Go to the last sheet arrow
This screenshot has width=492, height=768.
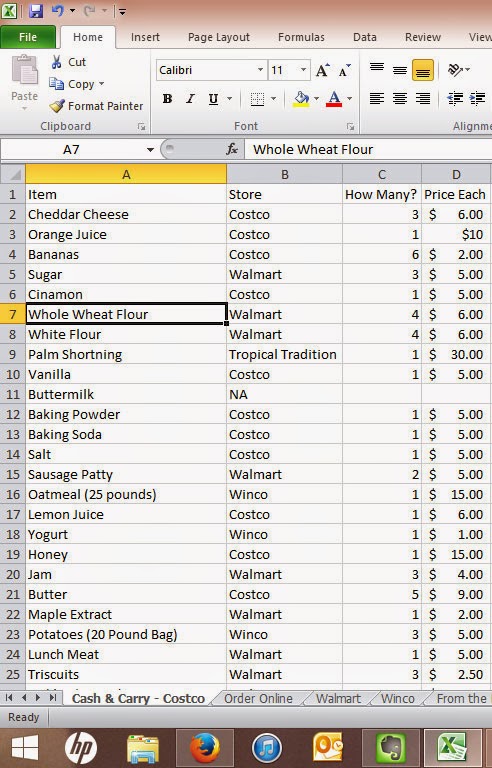(x=52, y=697)
